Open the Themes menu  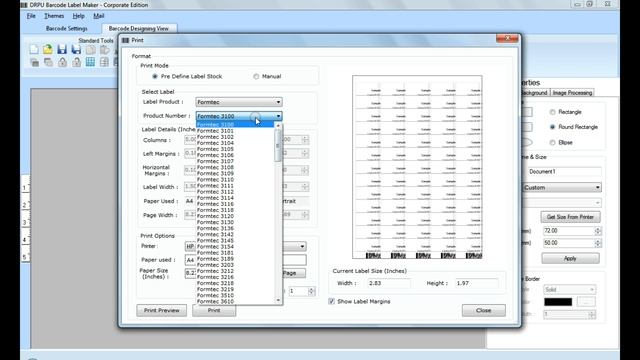54,16
